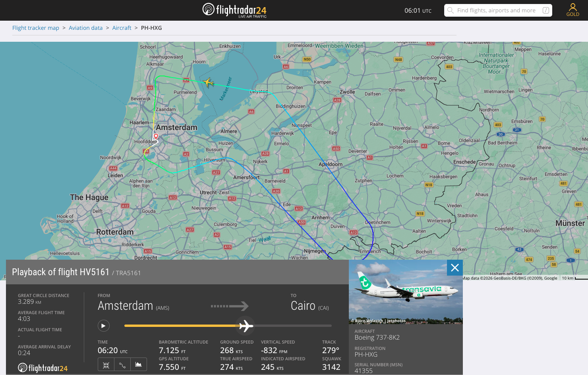Click the squawk code 3142
588x375 pixels.
331,367
